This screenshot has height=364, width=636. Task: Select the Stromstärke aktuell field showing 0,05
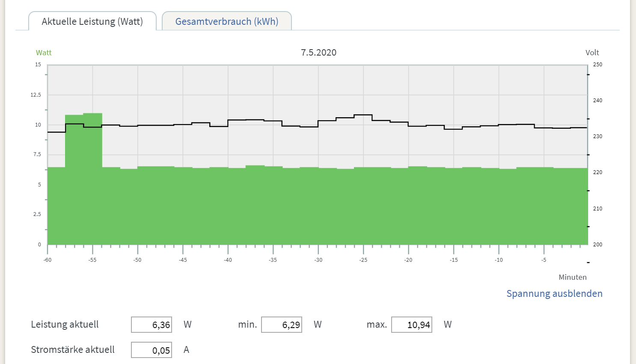(x=152, y=350)
